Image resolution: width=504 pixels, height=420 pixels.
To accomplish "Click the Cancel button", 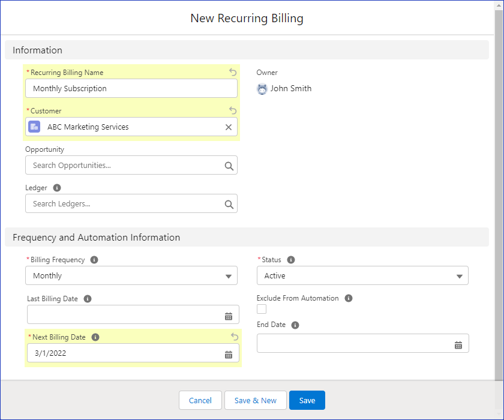I will pyautogui.click(x=200, y=400).
